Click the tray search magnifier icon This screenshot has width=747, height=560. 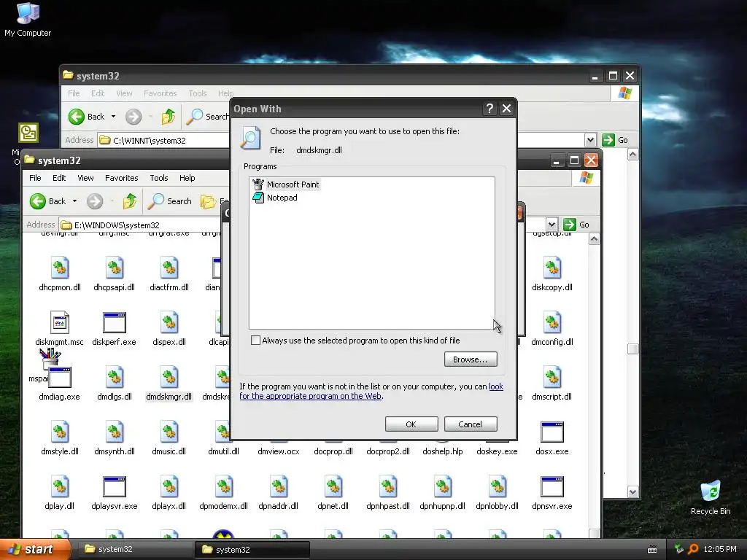coord(693,549)
